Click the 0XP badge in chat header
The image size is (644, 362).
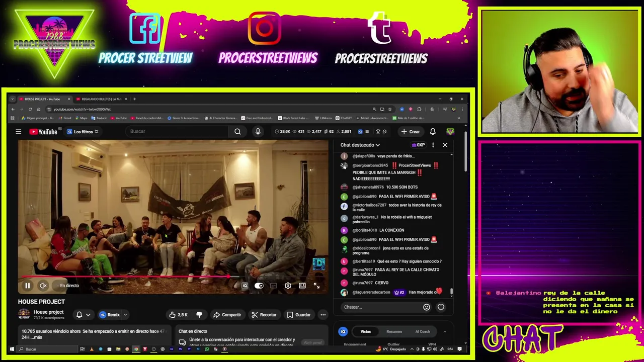pos(418,145)
